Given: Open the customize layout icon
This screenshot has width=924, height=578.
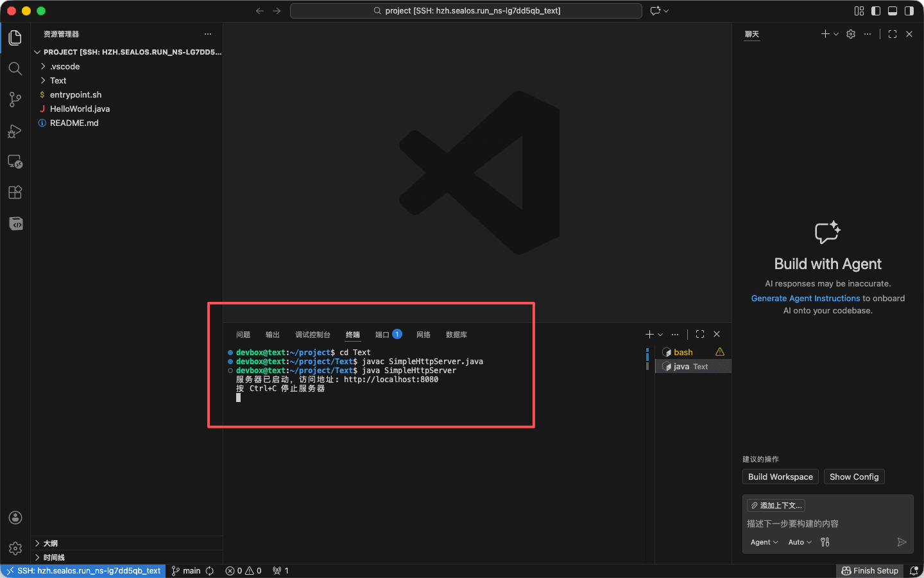Looking at the screenshot, I should [x=859, y=11].
